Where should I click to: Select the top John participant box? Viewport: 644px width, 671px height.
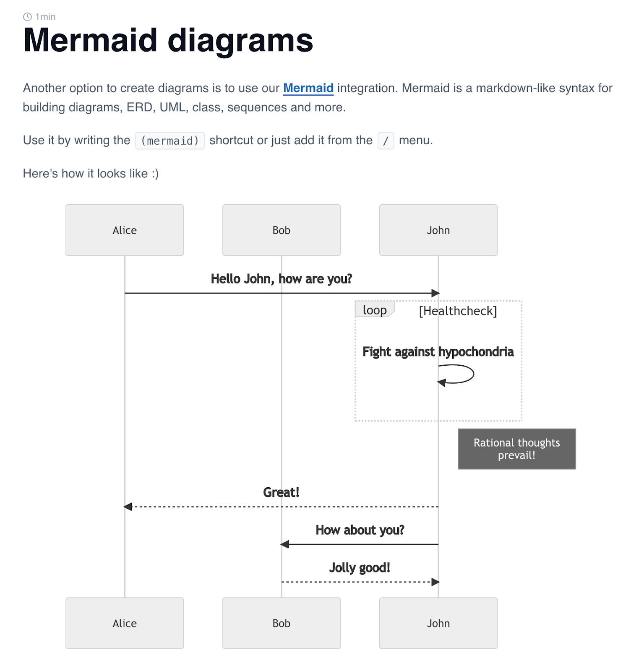438,230
